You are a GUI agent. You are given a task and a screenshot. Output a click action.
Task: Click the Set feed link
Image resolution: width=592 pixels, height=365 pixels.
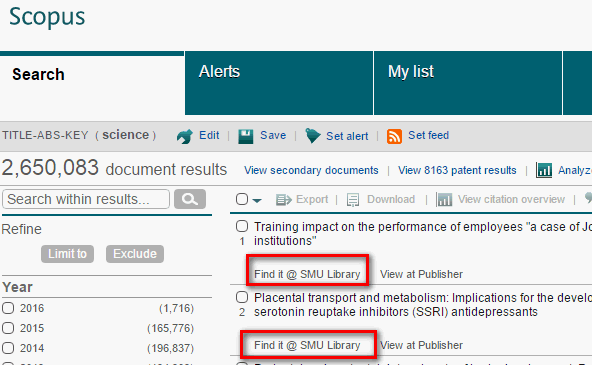coord(429,135)
